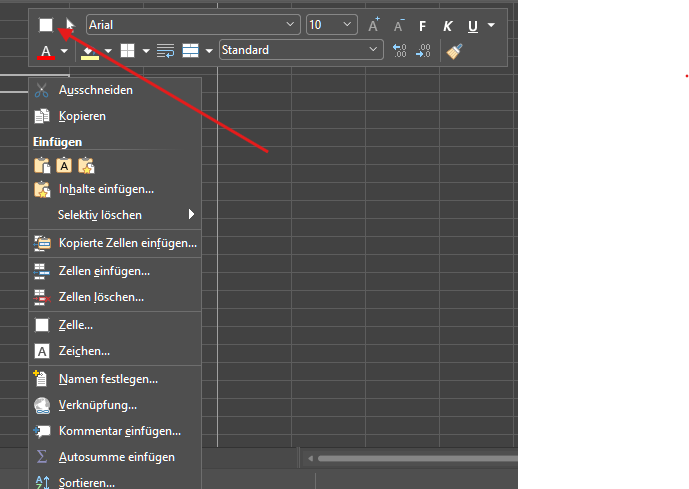Expand the underline style dropdown arrow
This screenshot has width=689, height=489.
pyautogui.click(x=491, y=25)
